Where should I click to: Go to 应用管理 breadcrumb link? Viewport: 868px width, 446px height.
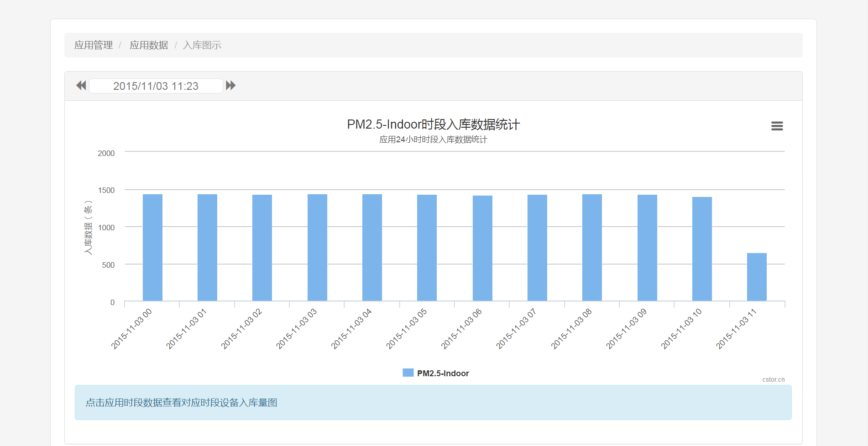pos(94,45)
